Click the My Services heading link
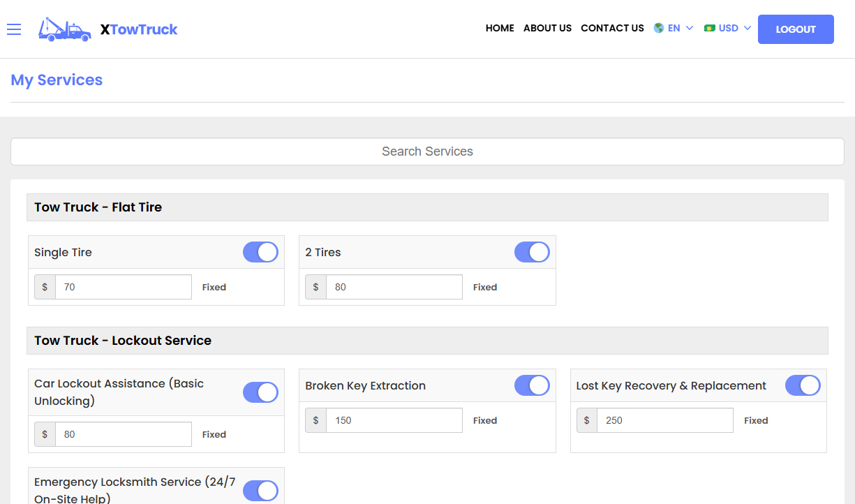This screenshot has height=504, width=855. click(x=56, y=80)
